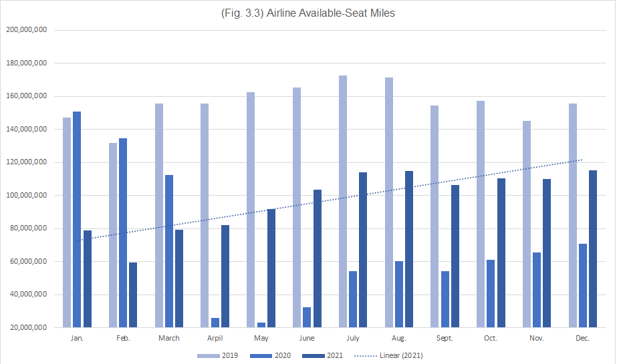The height and width of the screenshot is (364, 617).
Task: Click the 2019 legend entry
Action: [x=218, y=355]
